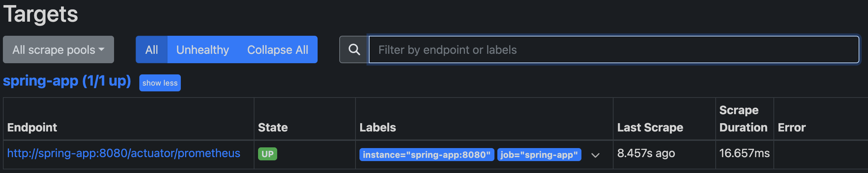Viewport: 868px width, 173px height.
Task: Click the search magnifier icon
Action: click(x=354, y=49)
